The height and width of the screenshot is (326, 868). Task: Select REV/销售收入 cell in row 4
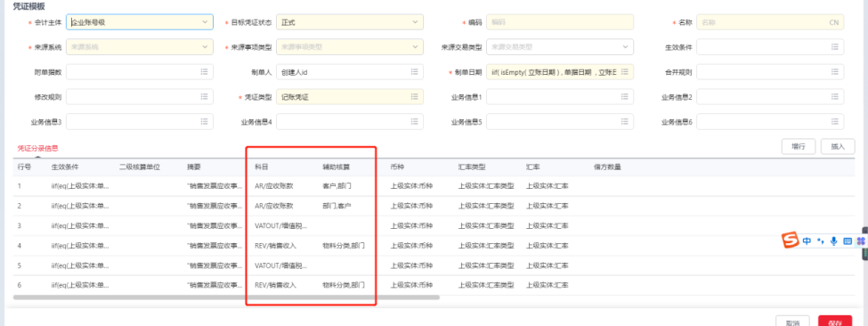point(276,246)
